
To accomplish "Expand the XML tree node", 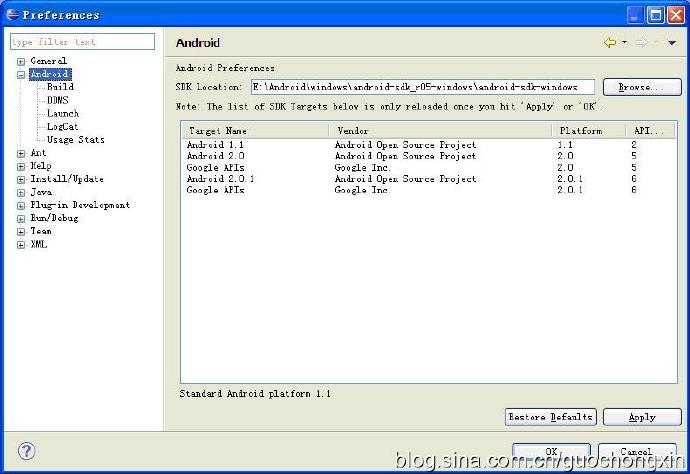I will point(21,245).
